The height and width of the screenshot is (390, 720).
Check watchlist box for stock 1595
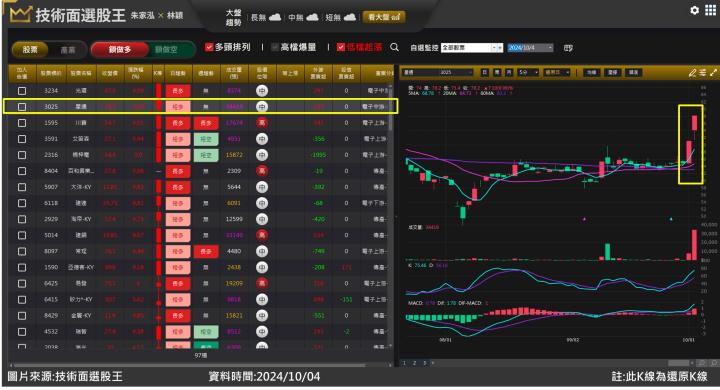click(22, 123)
